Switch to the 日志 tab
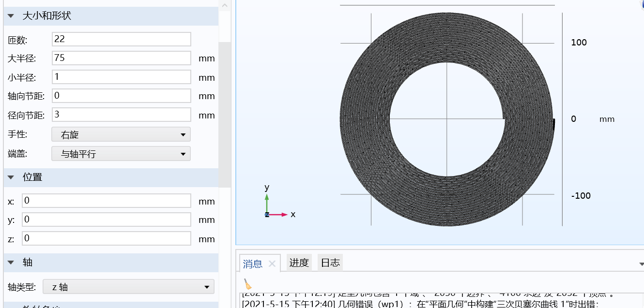This screenshot has height=308, width=644. pos(330,263)
